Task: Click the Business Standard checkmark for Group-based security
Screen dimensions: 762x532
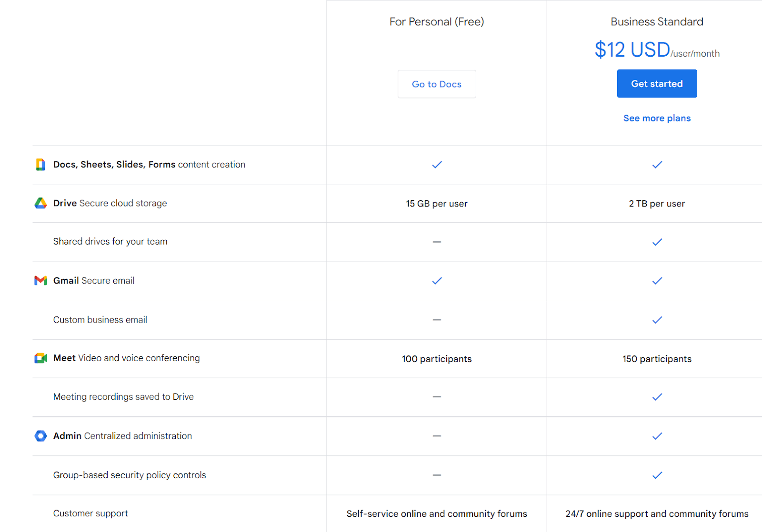Action: pos(657,475)
